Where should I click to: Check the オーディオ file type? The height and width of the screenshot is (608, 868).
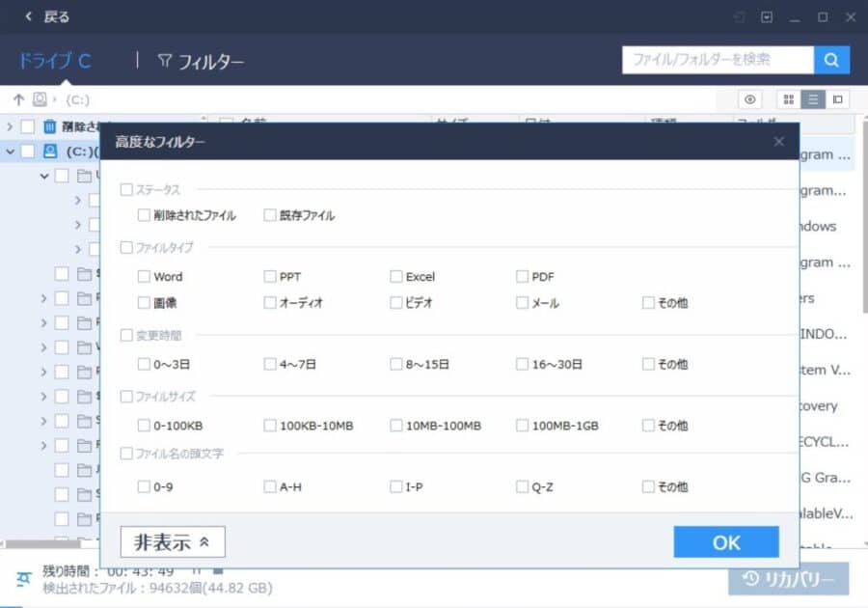click(270, 302)
